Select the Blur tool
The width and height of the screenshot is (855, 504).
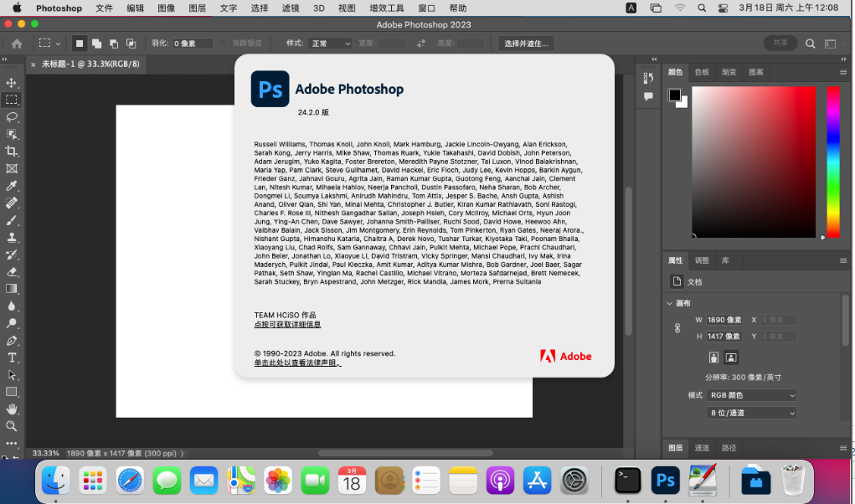[12, 306]
